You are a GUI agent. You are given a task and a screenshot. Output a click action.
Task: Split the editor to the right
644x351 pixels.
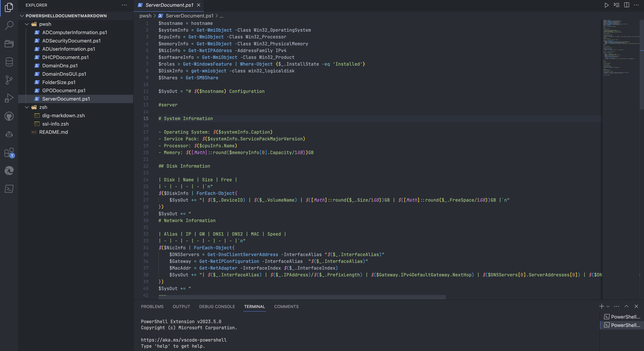[x=627, y=5]
